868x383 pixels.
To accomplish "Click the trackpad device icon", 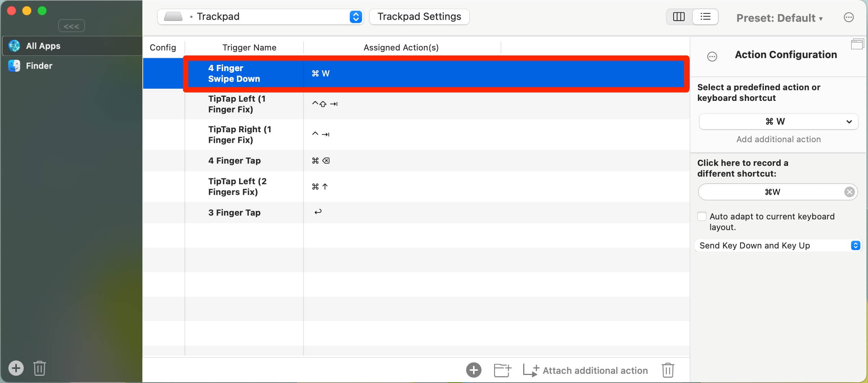I will click(x=173, y=16).
